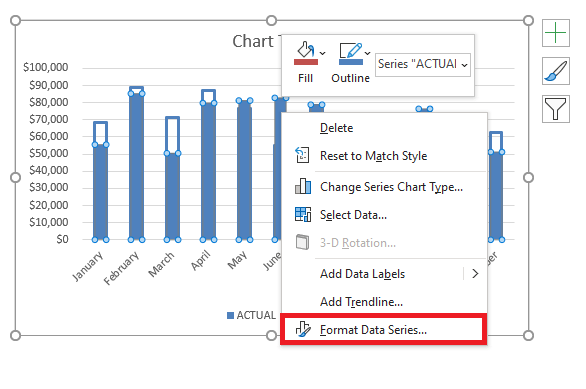Image resolution: width=586 pixels, height=389 pixels.
Task: Click the Change Series Chart Type icon
Action: (303, 186)
